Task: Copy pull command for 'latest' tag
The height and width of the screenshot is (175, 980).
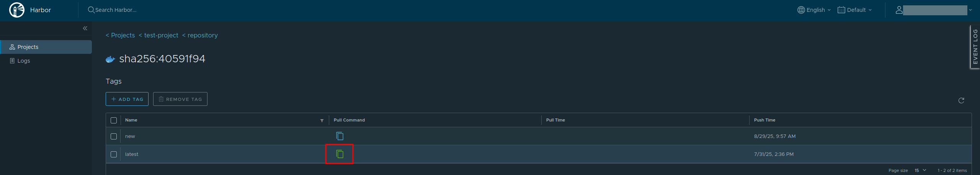Action: 340,154
